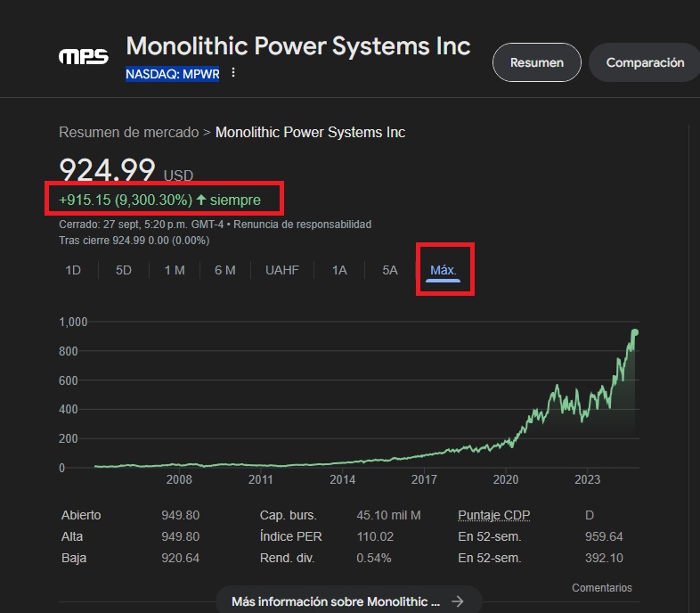
Task: Click the green endpoint dot on the chart
Action: click(x=635, y=332)
